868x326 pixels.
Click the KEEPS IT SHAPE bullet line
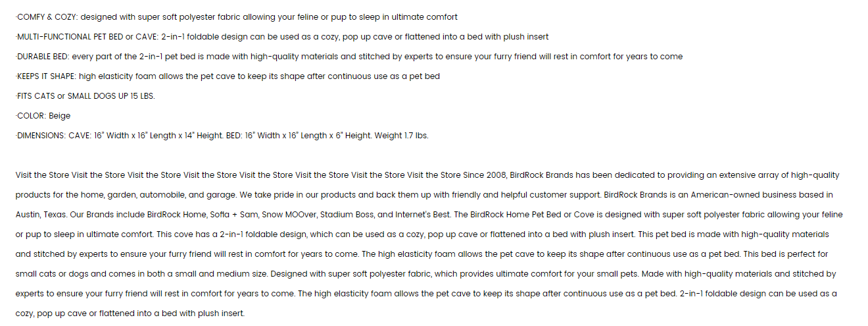point(228,76)
